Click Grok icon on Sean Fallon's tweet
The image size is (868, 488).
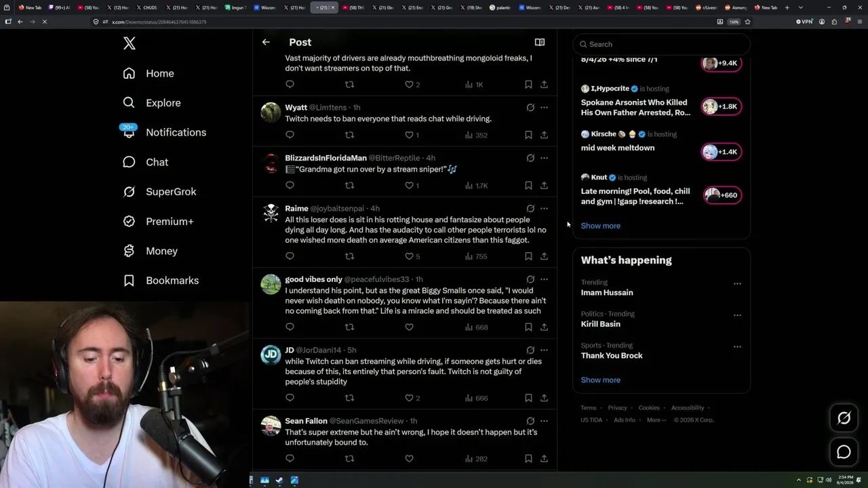pos(530,421)
